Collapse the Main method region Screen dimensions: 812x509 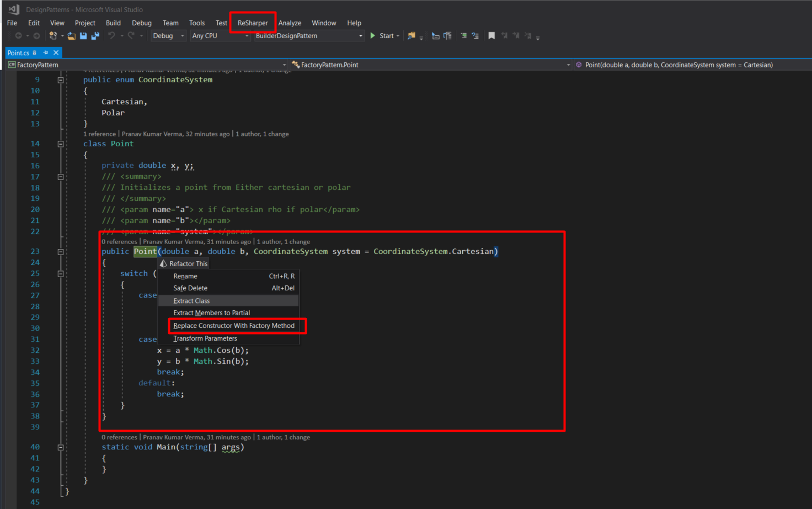(61, 448)
